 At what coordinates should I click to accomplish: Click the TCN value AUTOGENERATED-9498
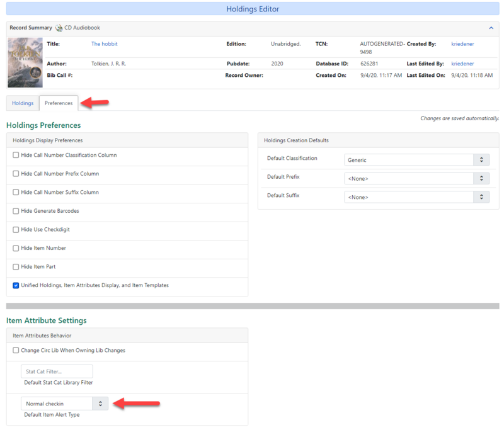point(382,48)
